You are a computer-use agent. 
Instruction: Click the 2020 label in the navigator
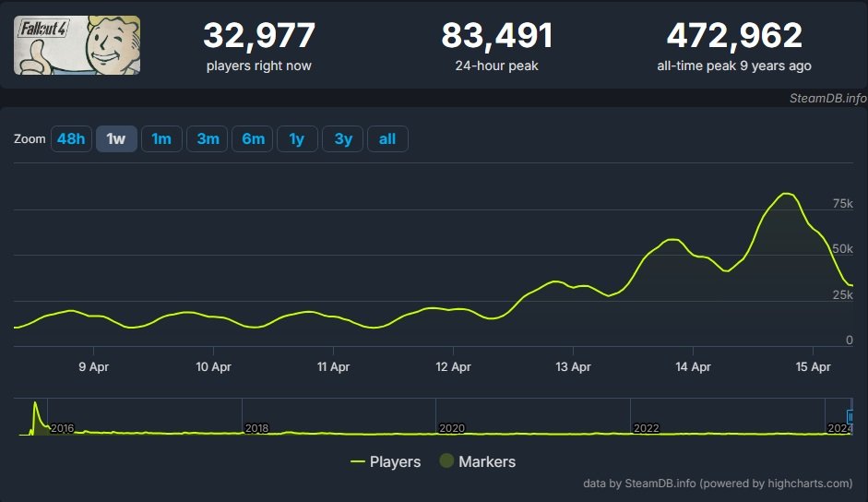tap(452, 429)
